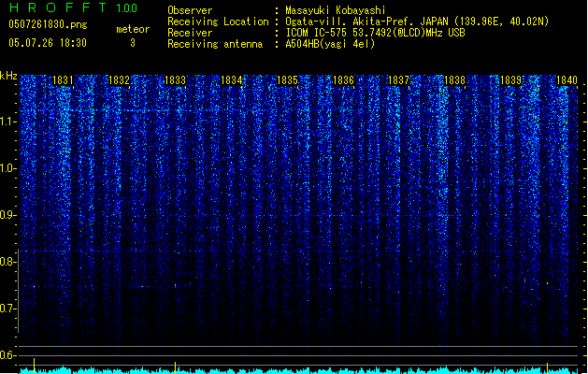The height and width of the screenshot is (374, 588).
Task: Click the 0.6 frequency axis label
Action: 7,355
